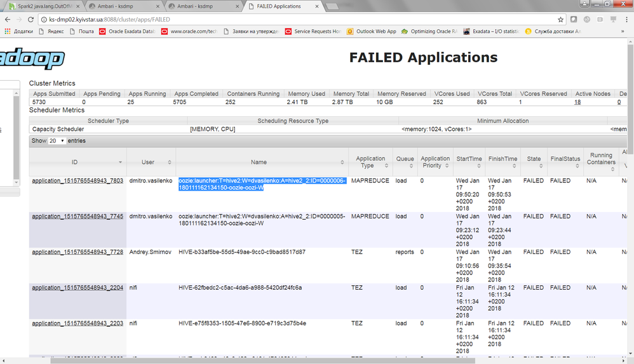Sort the table by Name column
The image size is (634, 364).
(262, 162)
